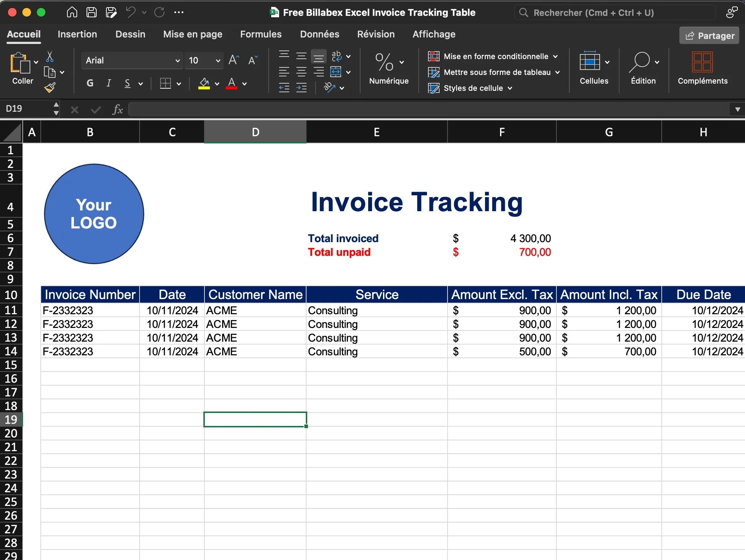This screenshot has height=560, width=745.
Task: Select cell B11 containing F-2332323
Action: pyautogui.click(x=90, y=310)
